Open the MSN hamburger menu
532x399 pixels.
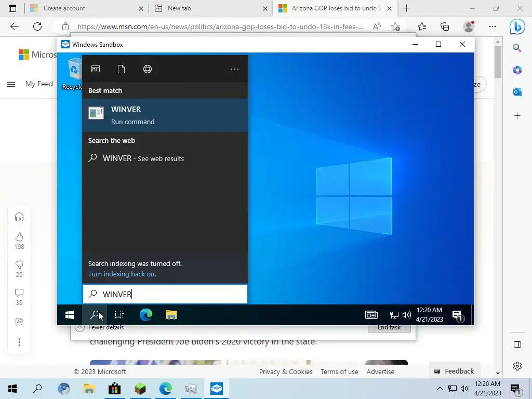11,84
